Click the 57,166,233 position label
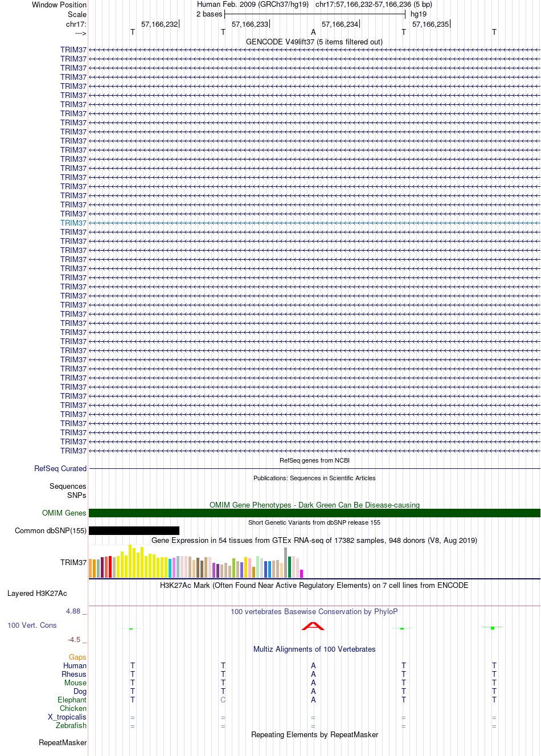 pyautogui.click(x=250, y=24)
